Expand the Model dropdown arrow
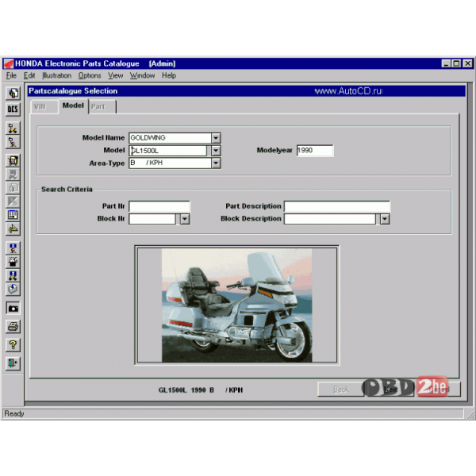Viewport: 476px width, 476px height. point(216,151)
